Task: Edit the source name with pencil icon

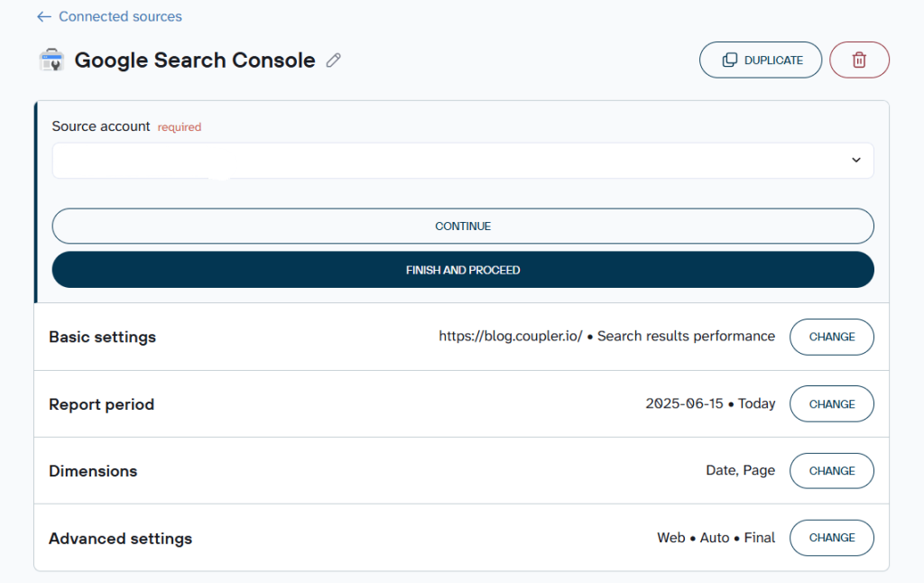Action: [334, 60]
